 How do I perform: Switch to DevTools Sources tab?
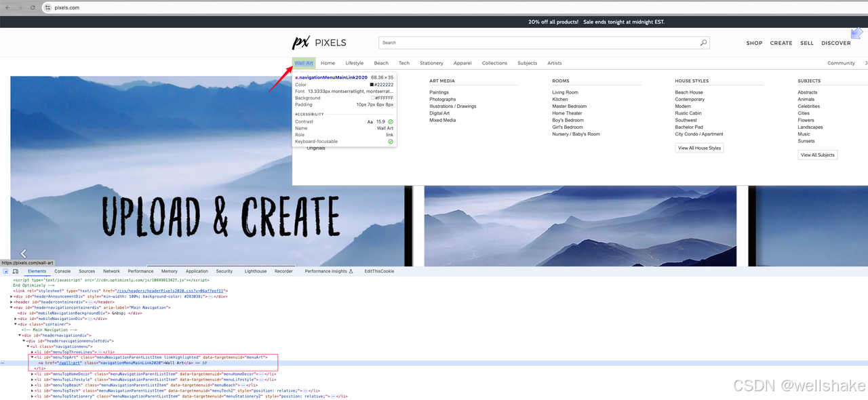(87, 271)
